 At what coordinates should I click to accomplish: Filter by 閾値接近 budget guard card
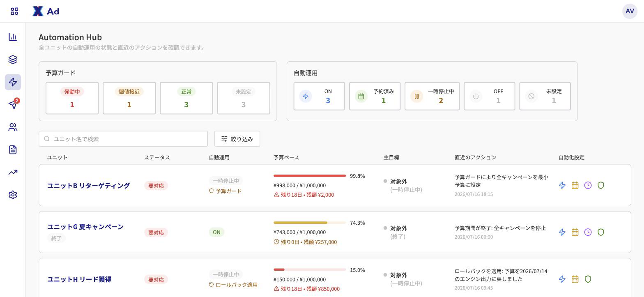129,98
